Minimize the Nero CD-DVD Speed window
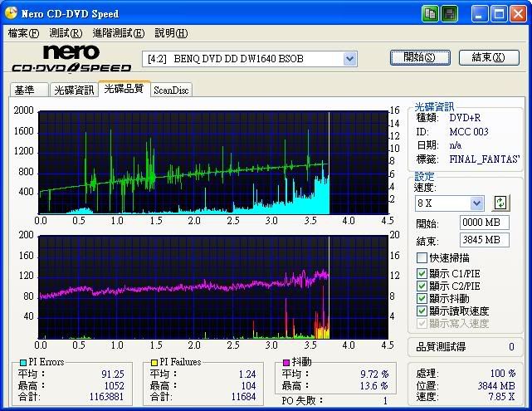Viewport: 532px width, 411px height. pyautogui.click(x=479, y=14)
